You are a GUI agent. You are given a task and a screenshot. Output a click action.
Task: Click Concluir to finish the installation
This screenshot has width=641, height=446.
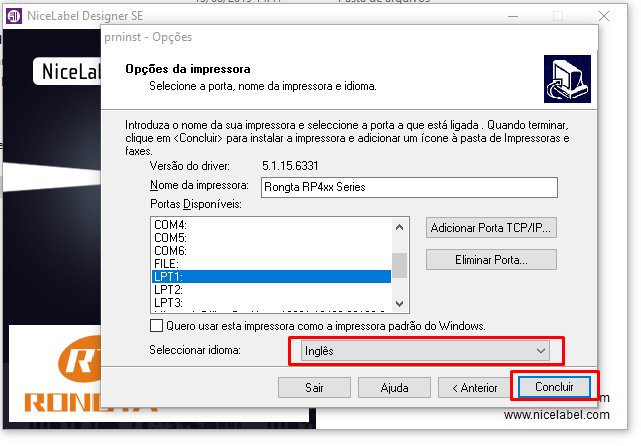click(554, 387)
